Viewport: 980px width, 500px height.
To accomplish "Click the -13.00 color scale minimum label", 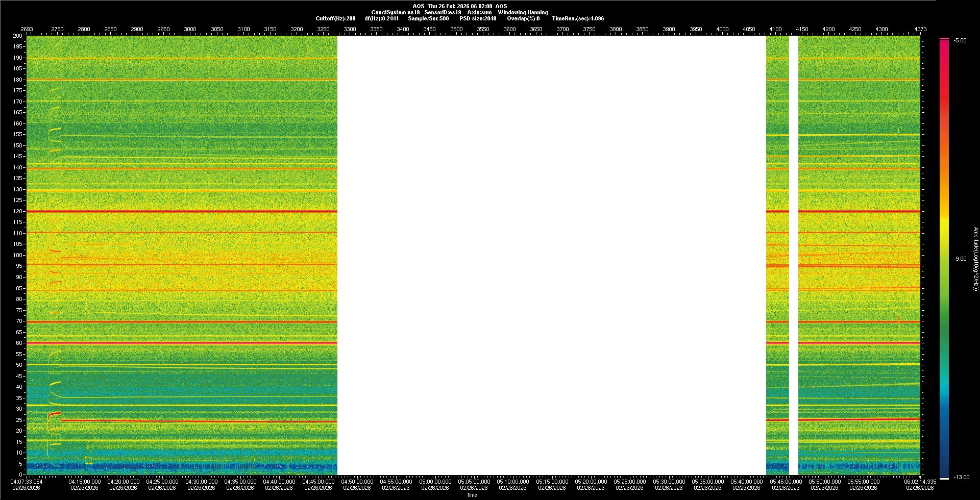I will [962, 478].
